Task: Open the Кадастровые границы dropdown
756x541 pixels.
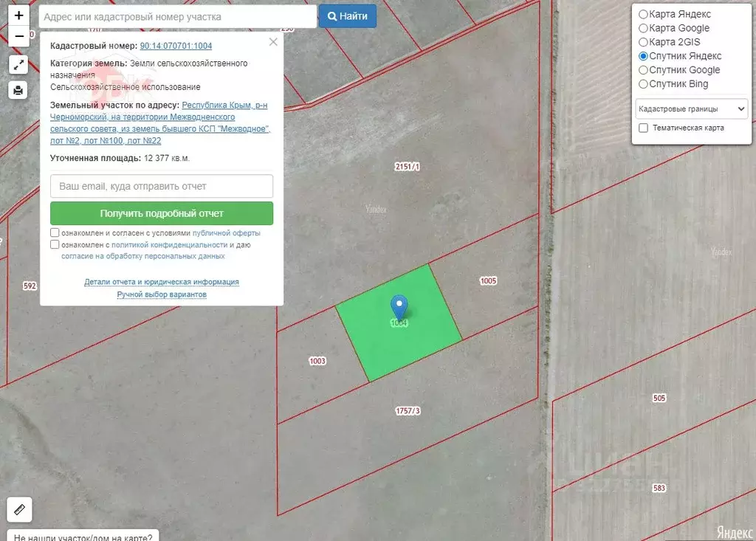Action: pos(691,108)
